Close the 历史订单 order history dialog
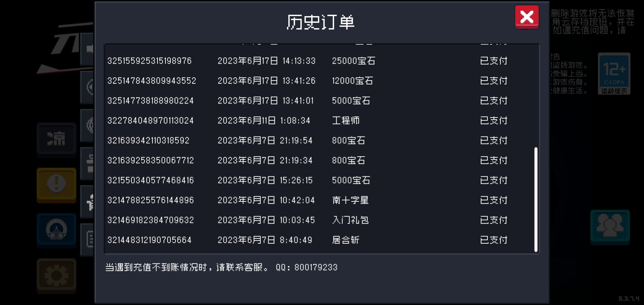Image resolution: width=644 pixels, height=305 pixels. coord(527,17)
